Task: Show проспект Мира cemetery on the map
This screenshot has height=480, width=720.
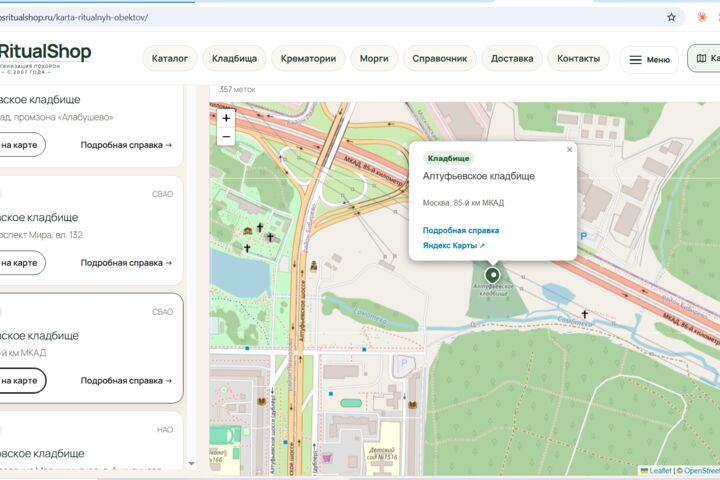Action: (x=21, y=263)
